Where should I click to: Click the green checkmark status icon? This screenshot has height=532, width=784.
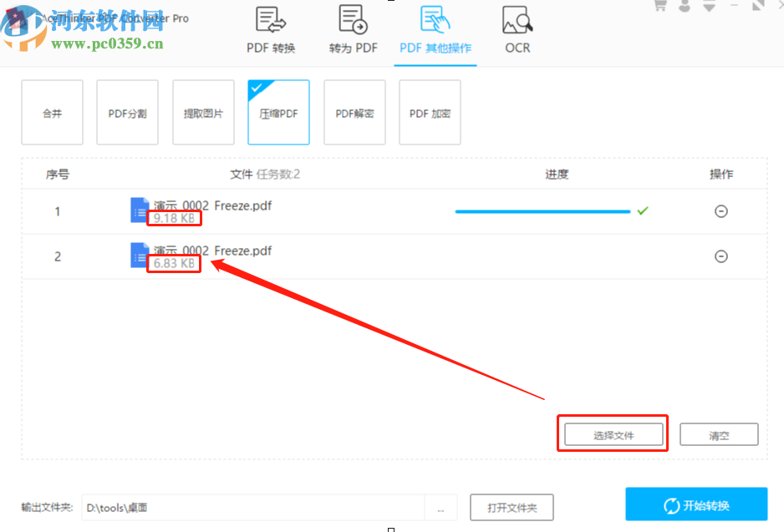pyautogui.click(x=643, y=210)
